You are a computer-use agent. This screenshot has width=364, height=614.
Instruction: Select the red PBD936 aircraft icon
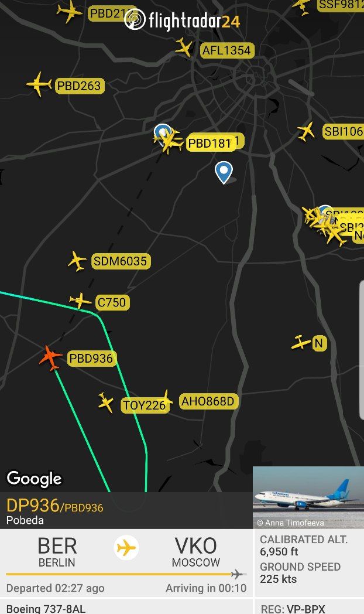coord(50,357)
